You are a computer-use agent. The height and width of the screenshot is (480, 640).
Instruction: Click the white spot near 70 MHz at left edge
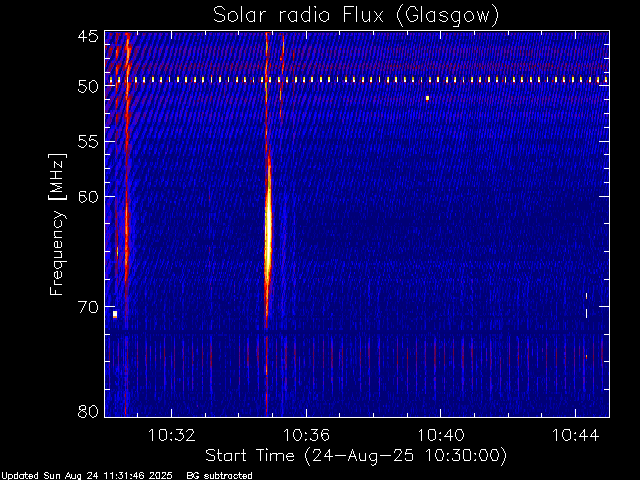tap(115, 314)
